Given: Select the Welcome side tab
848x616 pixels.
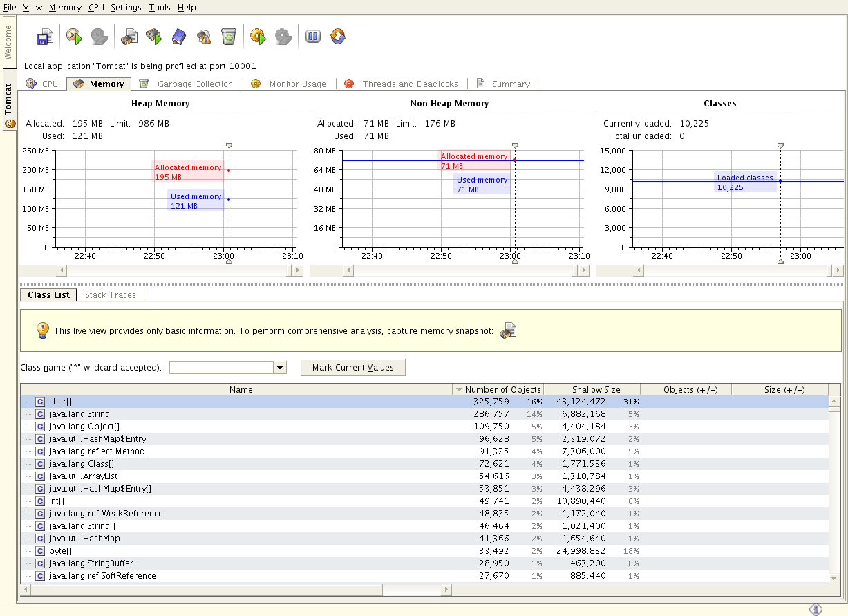Looking at the screenshot, I should 8,42.
